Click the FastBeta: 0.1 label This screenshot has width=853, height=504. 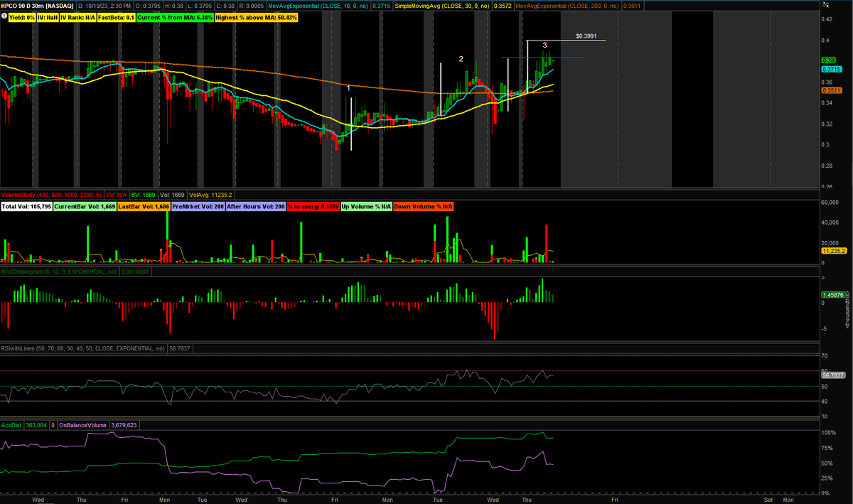pos(115,17)
